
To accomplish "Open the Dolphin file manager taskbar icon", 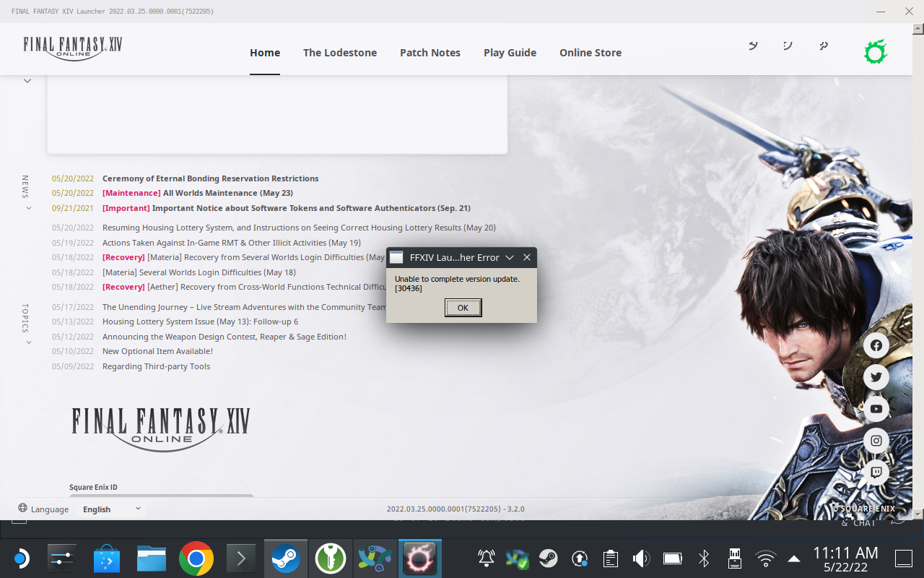I will pyautogui.click(x=152, y=558).
